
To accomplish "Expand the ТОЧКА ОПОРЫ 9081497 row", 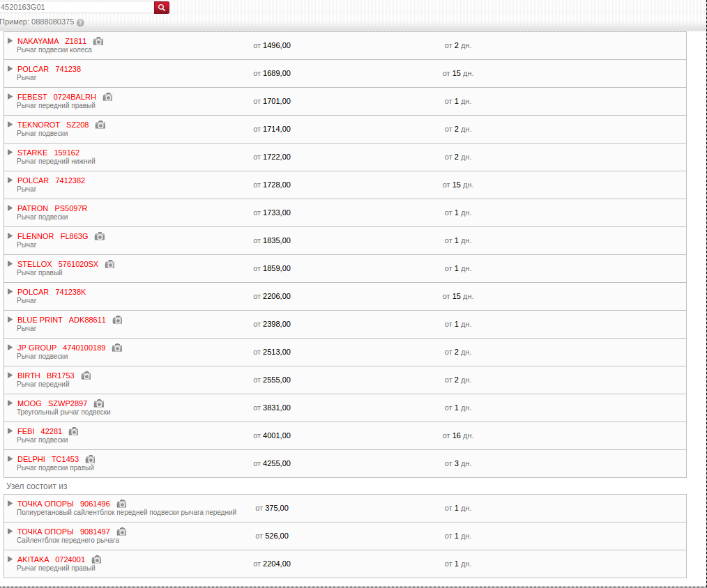I will [x=10, y=532].
